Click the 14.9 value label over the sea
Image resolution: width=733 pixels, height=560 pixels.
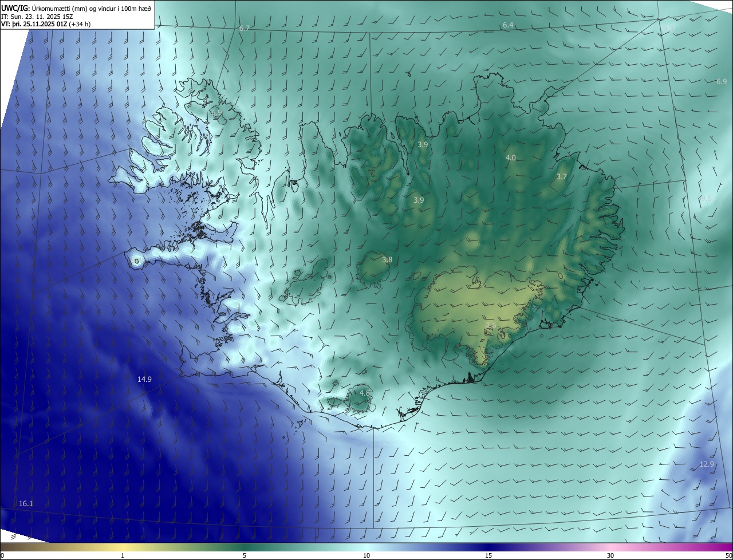click(x=144, y=379)
